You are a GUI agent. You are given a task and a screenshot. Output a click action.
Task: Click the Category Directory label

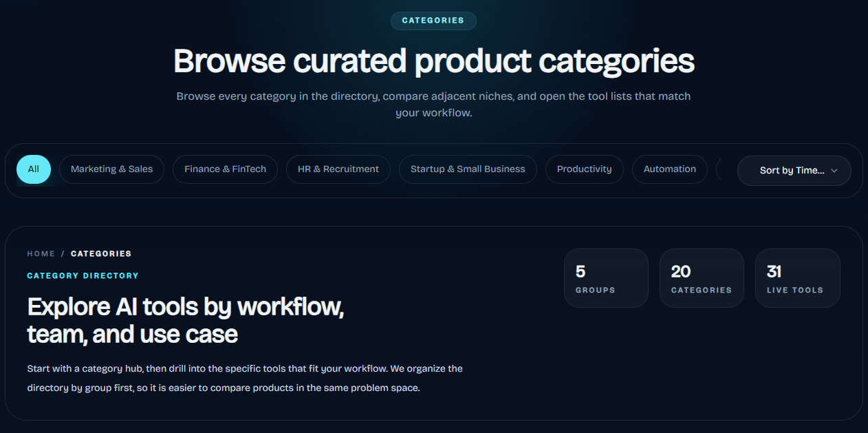tap(83, 276)
